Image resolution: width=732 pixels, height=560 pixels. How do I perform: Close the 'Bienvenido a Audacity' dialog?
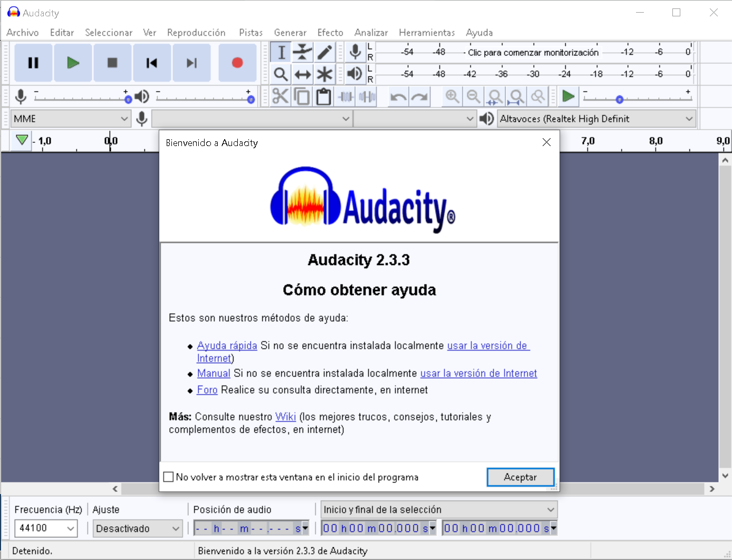click(x=546, y=142)
